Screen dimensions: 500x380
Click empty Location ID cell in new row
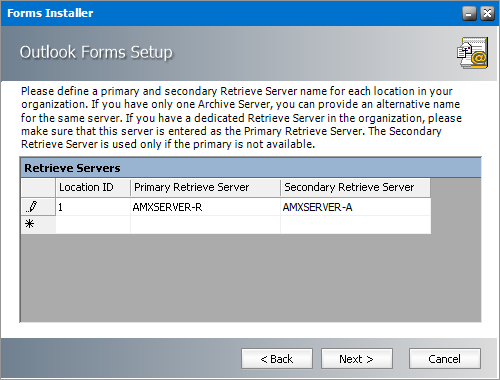point(93,224)
